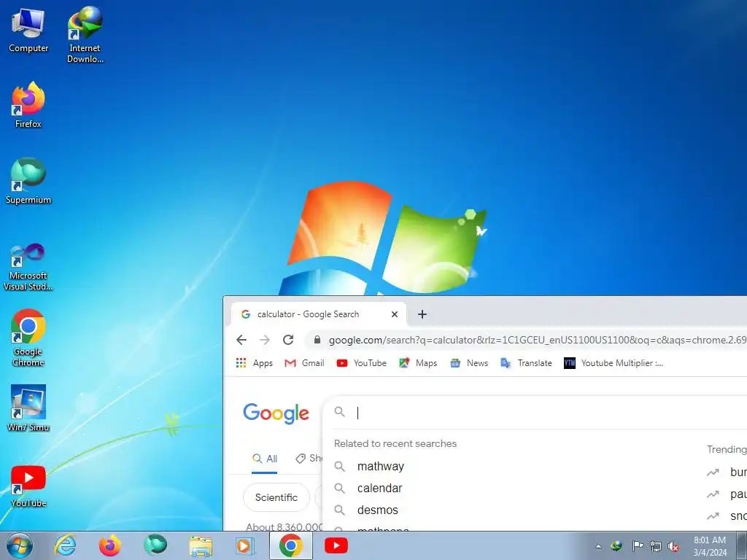
Task: Go forward in Chrome
Action: 265,340
